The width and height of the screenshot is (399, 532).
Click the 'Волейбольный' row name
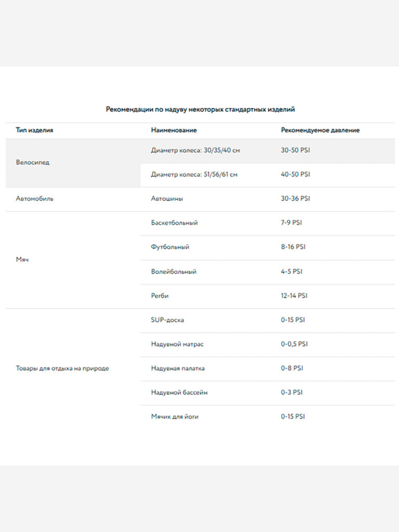pos(174,272)
